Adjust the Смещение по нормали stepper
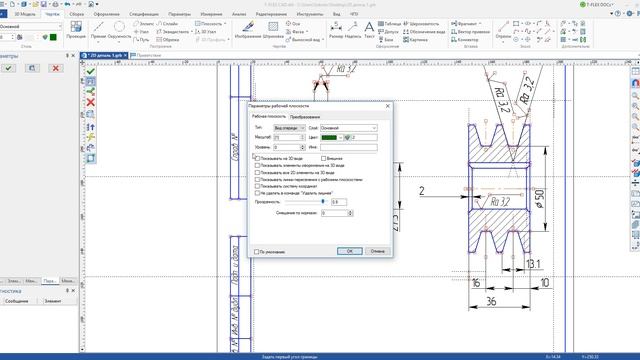 click(350, 213)
